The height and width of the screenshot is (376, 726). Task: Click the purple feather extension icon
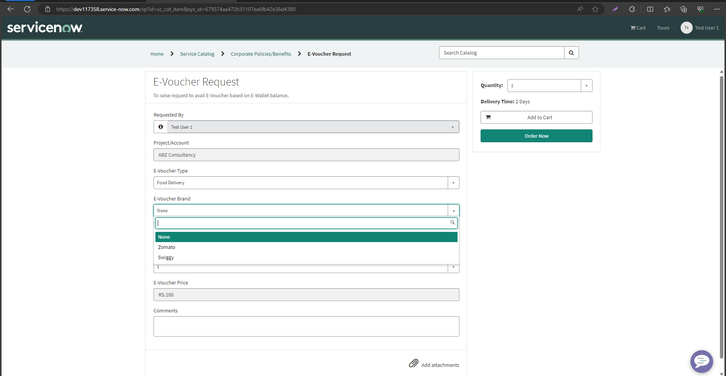click(x=615, y=9)
